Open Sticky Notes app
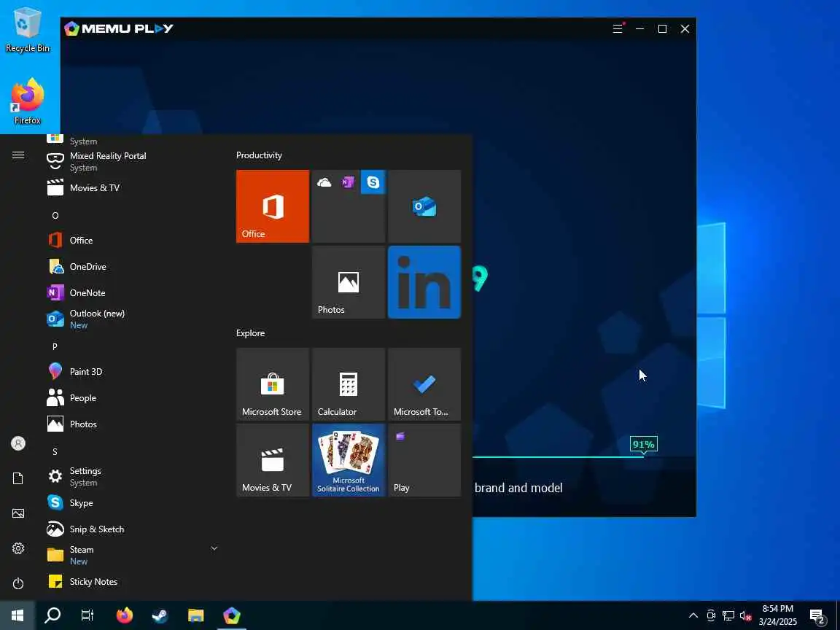Screen dimensions: 840x630 (131, 581)
